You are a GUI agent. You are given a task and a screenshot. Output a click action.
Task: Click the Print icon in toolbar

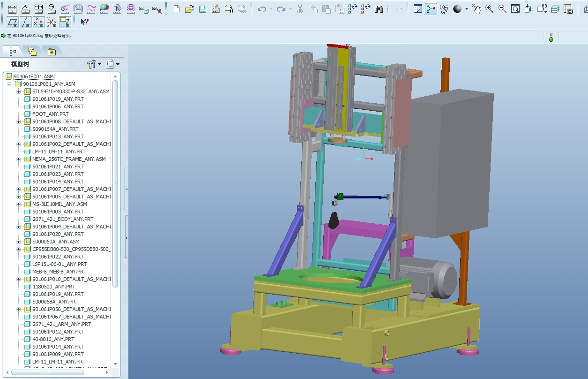(216, 9)
